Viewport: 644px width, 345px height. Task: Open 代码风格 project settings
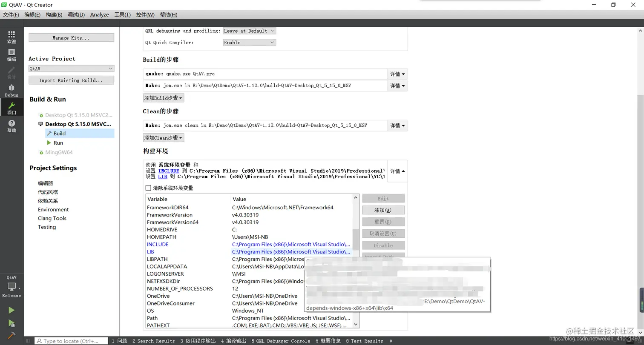pyautogui.click(x=48, y=192)
